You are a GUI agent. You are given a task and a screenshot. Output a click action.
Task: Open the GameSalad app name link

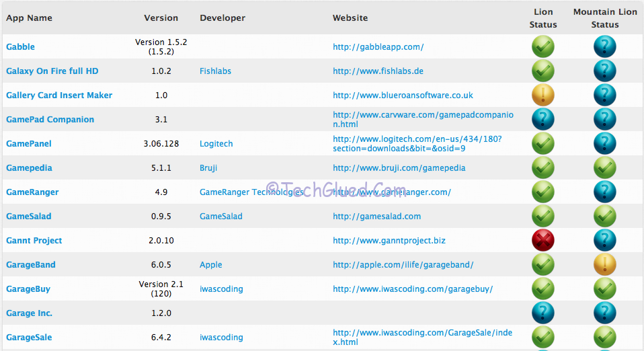tap(29, 217)
